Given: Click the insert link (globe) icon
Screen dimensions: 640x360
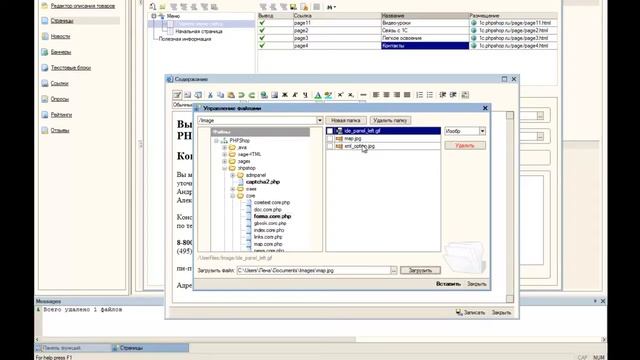Looking at the screenshot, I should (264, 95).
